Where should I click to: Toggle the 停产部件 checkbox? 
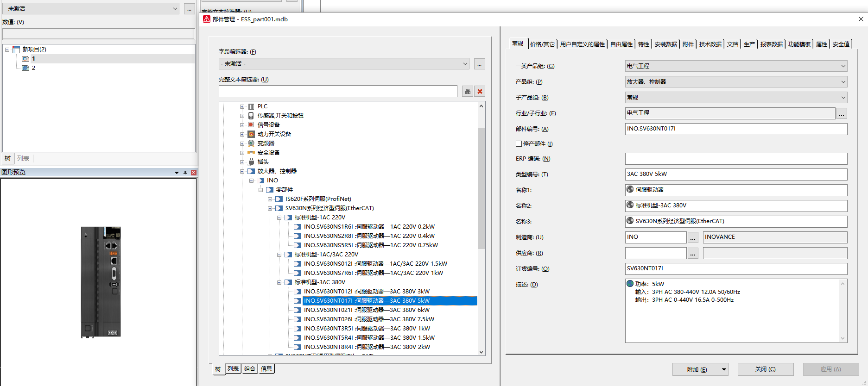point(519,144)
